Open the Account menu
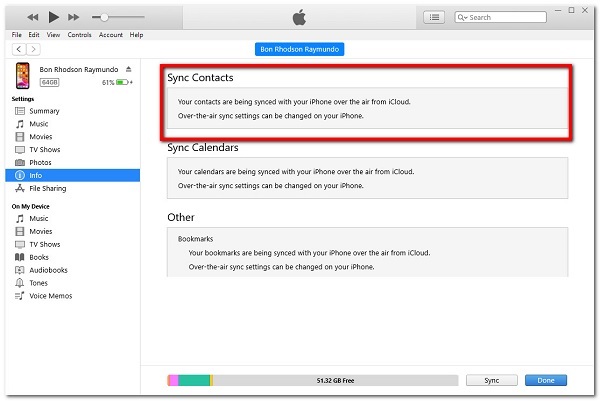600x401 pixels. (x=111, y=35)
